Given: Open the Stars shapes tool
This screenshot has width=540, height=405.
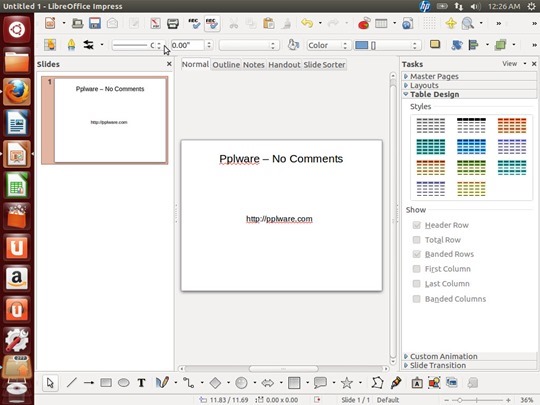Looking at the screenshot, I should 346,383.
